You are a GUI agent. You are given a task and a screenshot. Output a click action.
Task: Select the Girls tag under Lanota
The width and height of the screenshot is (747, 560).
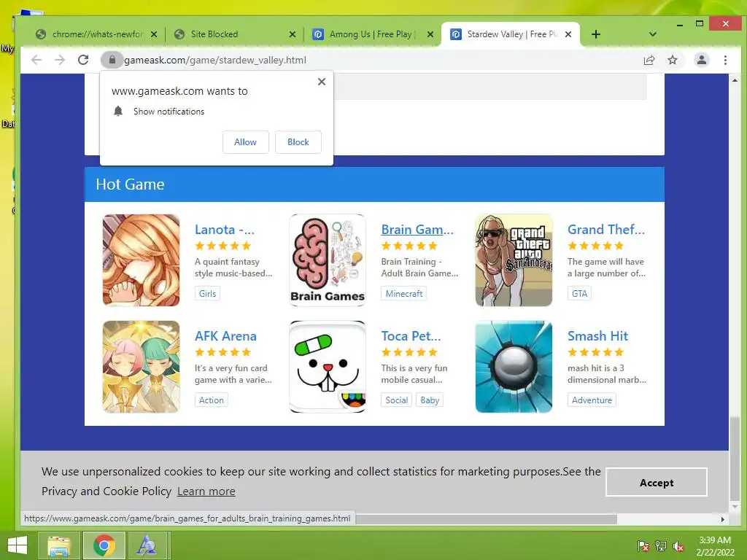(207, 293)
